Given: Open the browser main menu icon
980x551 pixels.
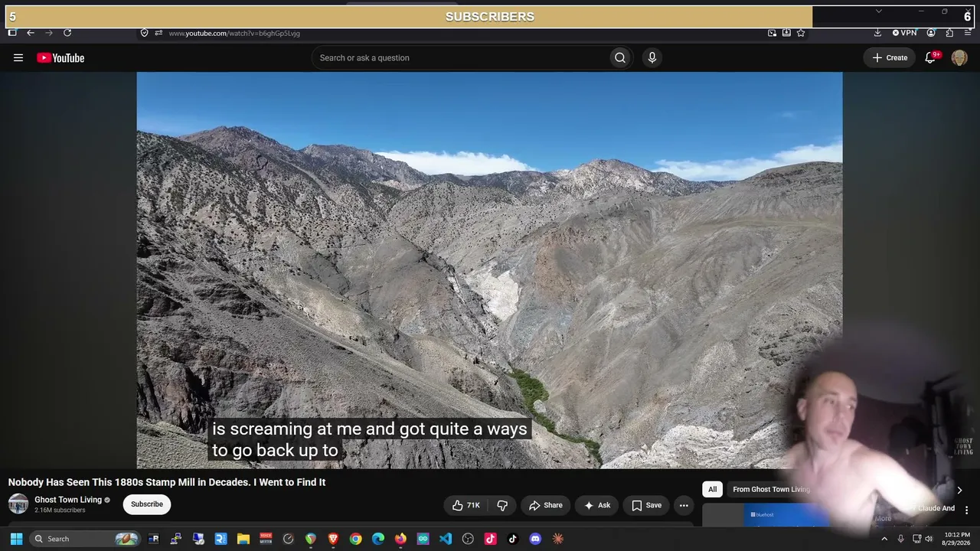Looking at the screenshot, I should click(x=968, y=33).
